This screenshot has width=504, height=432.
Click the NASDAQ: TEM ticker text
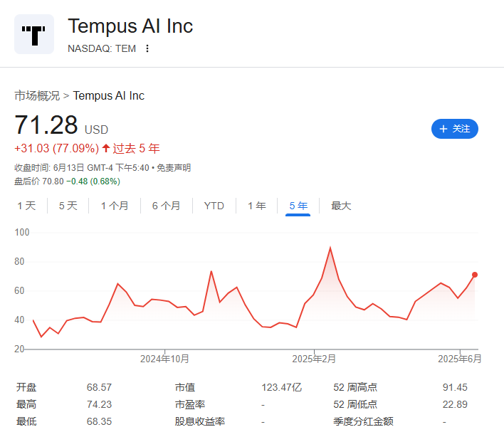tap(102, 48)
